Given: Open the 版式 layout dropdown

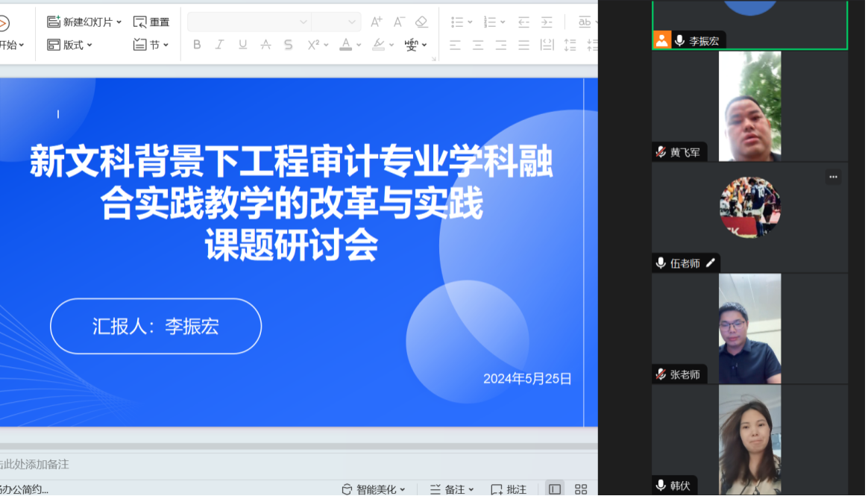Looking at the screenshot, I should (70, 45).
